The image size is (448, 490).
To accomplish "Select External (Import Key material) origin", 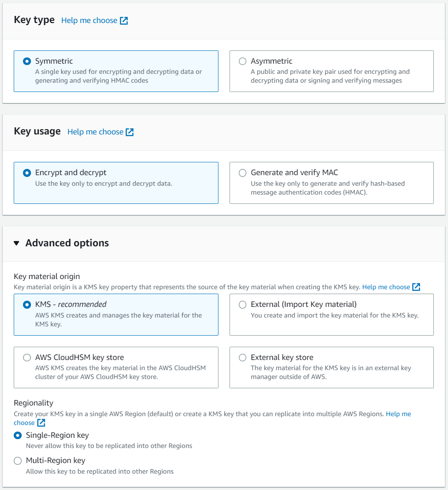I will 242,305.
